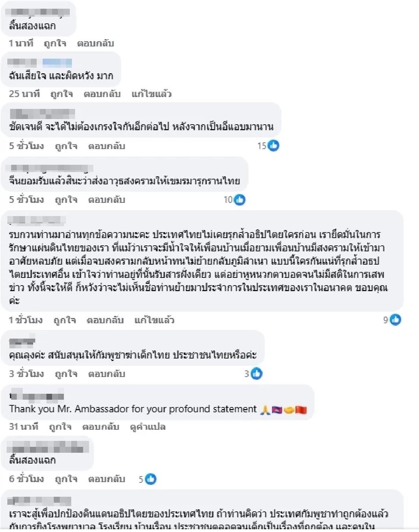This screenshot has width=419, height=532.
Task: Click the like reaction icon showing 3
Action: pyautogui.click(x=257, y=374)
